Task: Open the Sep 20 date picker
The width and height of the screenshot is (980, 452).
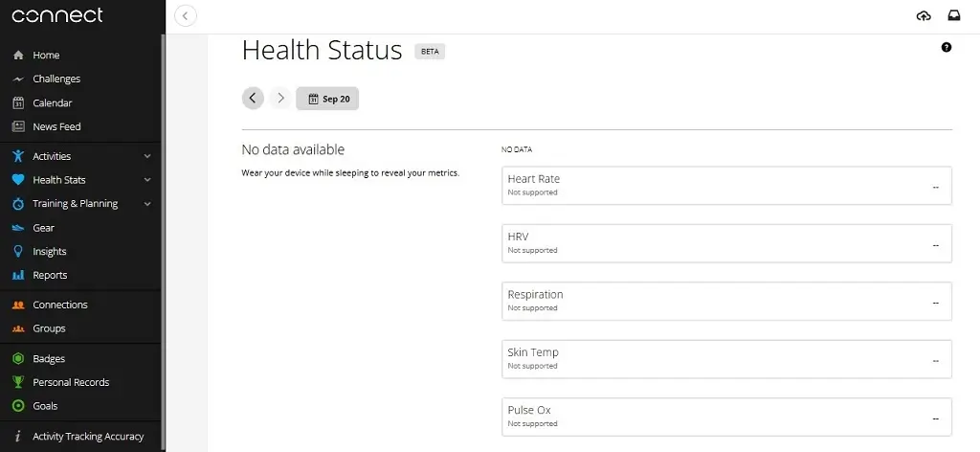Action: [327, 99]
